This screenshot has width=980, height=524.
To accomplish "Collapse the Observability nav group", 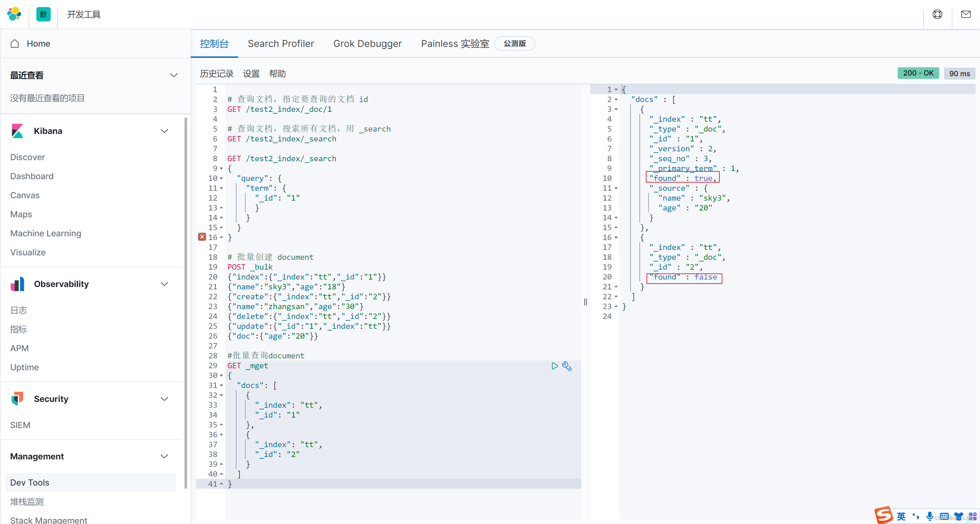I will (x=164, y=284).
